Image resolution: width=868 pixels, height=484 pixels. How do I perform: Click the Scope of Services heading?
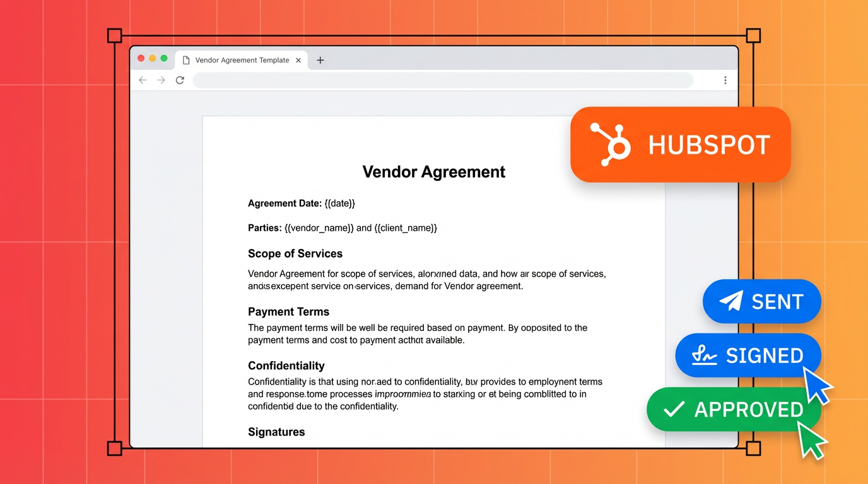(x=295, y=254)
